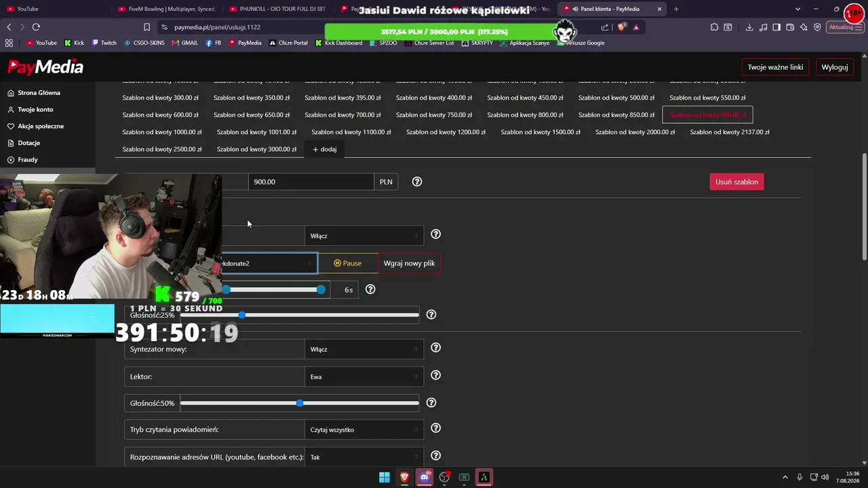868x488 pixels.
Task: Click Wyloguj button
Action: [835, 67]
